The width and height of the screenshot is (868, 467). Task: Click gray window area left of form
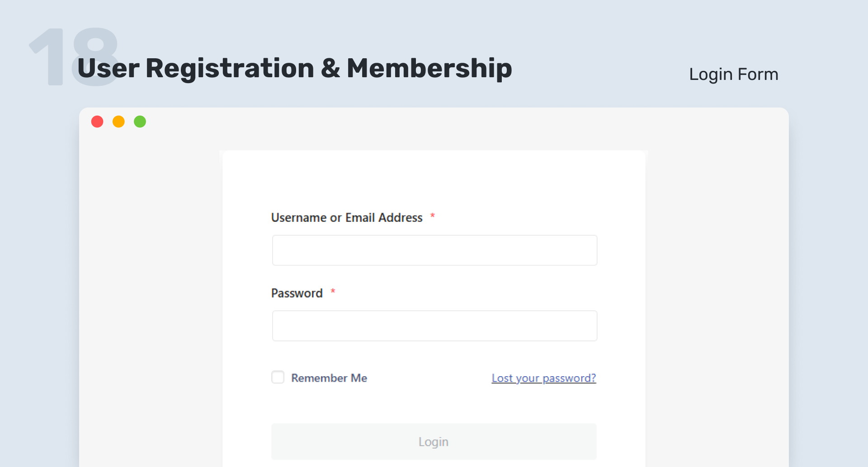(x=151, y=294)
